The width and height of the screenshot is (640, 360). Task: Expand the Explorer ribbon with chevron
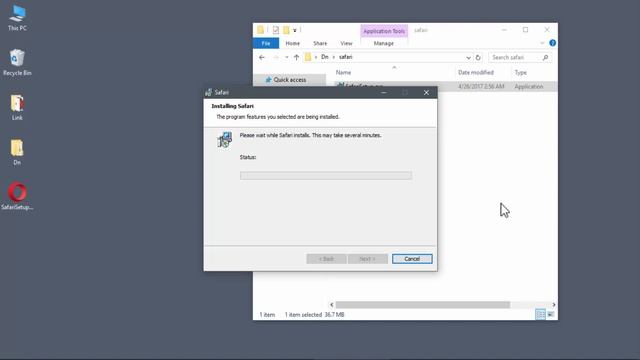coord(542,43)
